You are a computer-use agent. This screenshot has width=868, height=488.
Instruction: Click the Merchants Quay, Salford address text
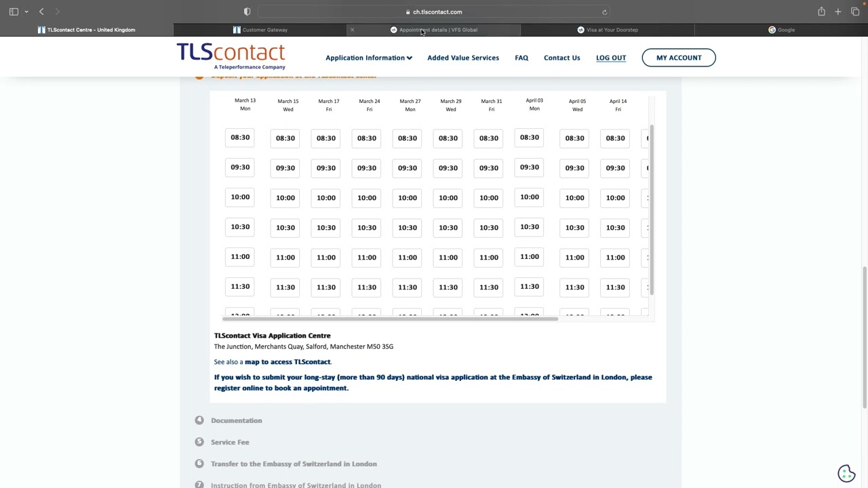(x=304, y=347)
